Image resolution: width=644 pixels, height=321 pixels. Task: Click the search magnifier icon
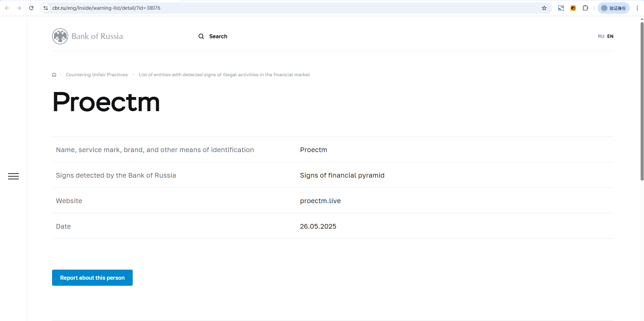pos(201,36)
